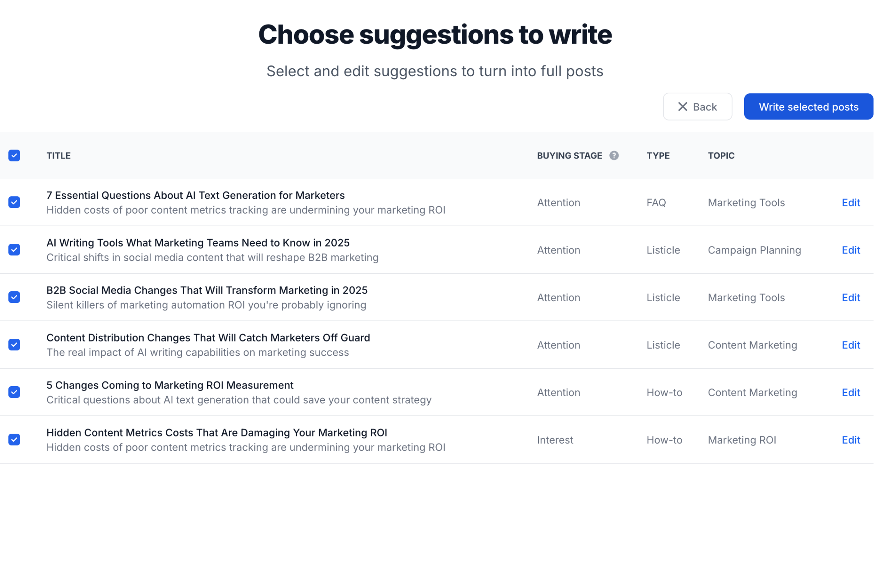Screen dimensions: 887x588
Task: Click the X icon in Back button
Action: pyautogui.click(x=682, y=107)
